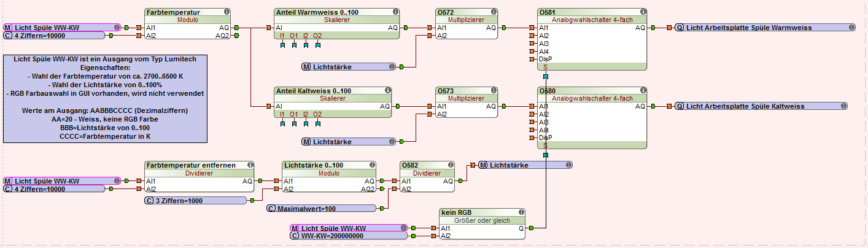Screen dimensions: 868x248
Task: Click info icon on kein RGB block
Action: 520,212
